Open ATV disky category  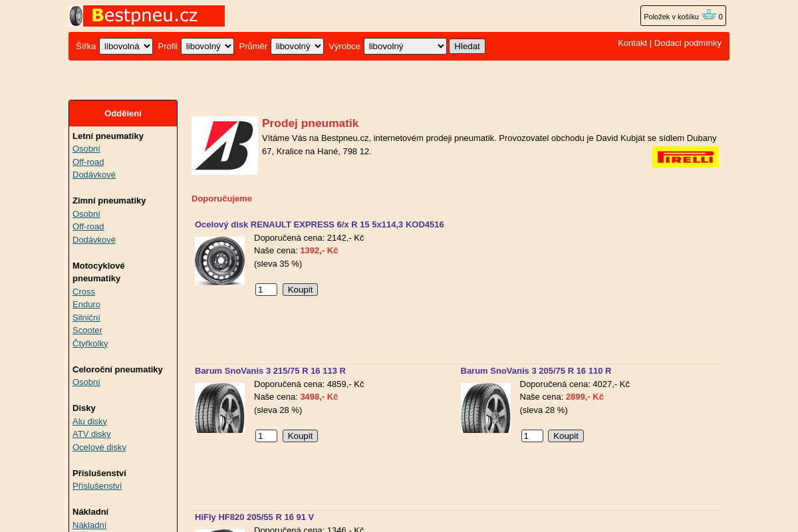92,434
